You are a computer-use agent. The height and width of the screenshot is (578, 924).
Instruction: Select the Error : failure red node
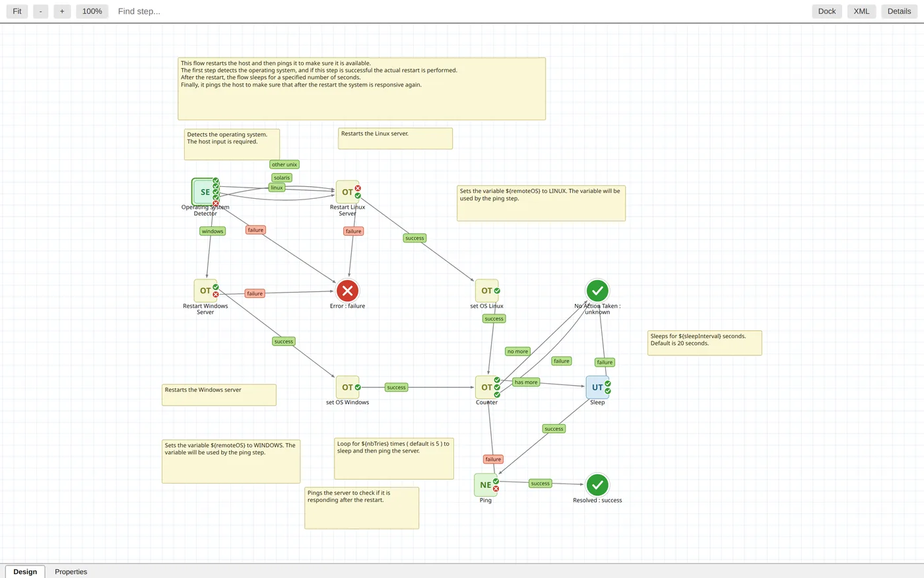click(347, 291)
